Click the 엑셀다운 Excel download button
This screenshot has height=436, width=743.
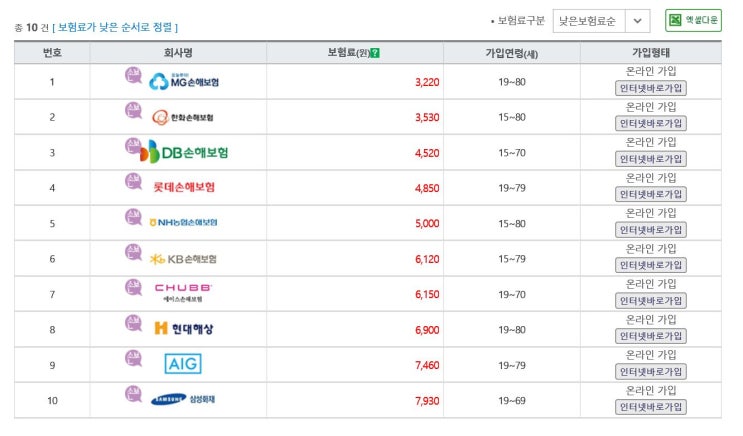pyautogui.click(x=693, y=20)
